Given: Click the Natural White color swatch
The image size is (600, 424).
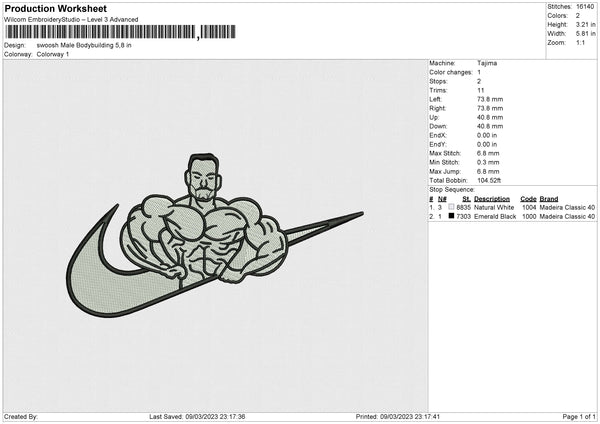Looking at the screenshot, I should pos(451,207).
